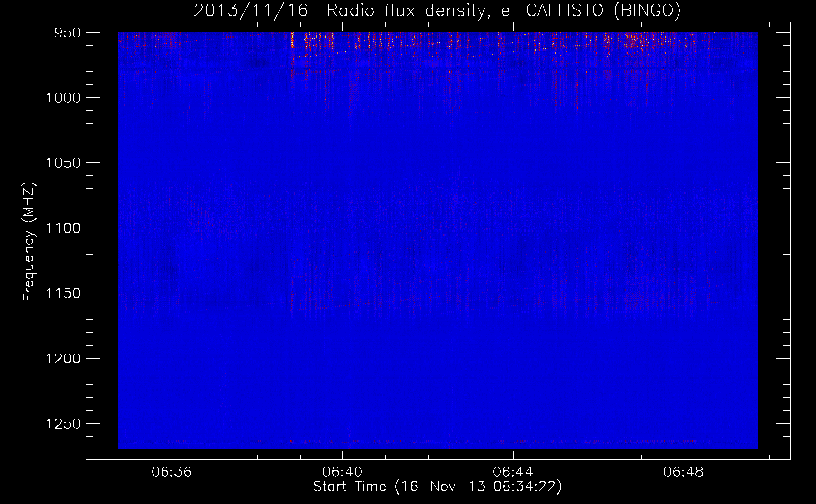Click the "Start Time (16-Nov-13 06:34:22)" label
This screenshot has height=504, width=816.
[437, 487]
